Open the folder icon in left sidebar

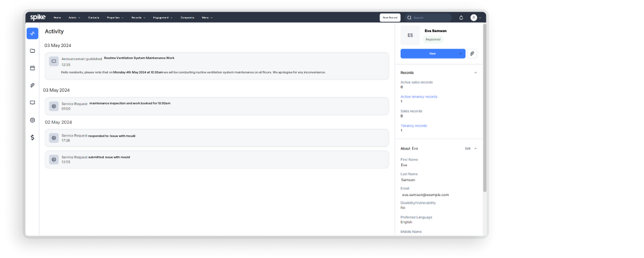point(33,50)
